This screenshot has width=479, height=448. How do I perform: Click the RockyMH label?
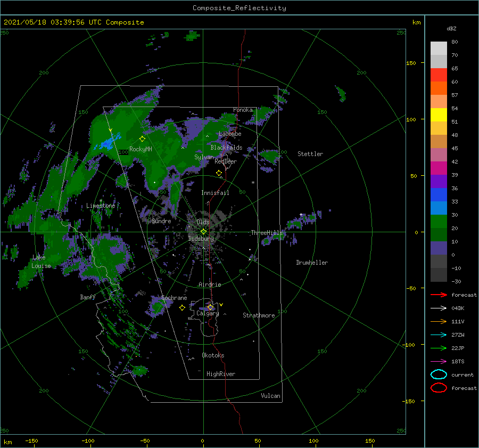coord(141,149)
